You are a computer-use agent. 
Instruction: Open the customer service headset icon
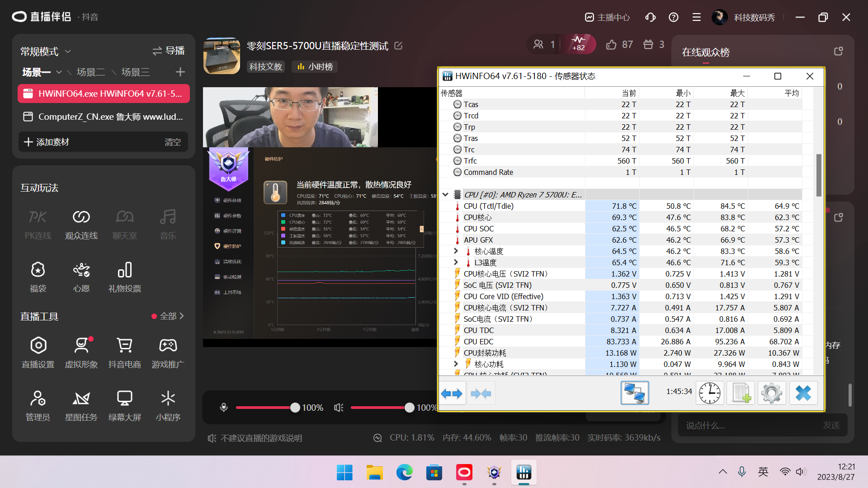point(650,17)
